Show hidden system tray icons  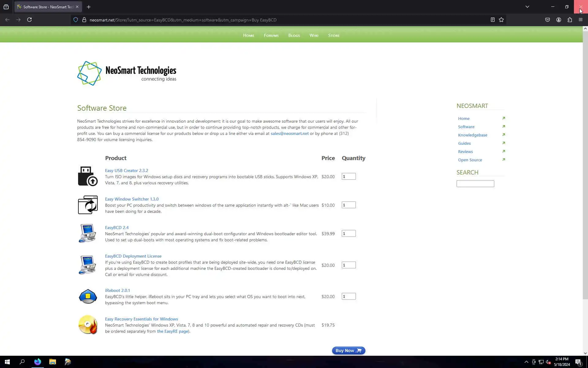pyautogui.click(x=526, y=362)
